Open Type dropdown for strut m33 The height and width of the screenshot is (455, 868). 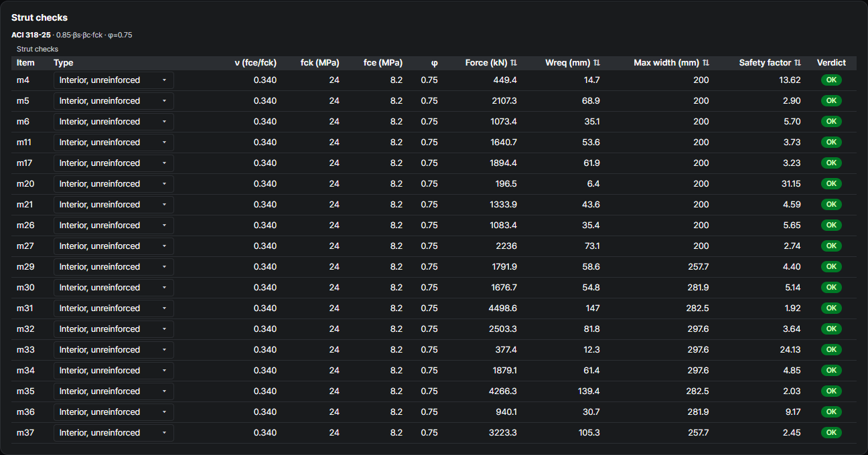point(114,350)
